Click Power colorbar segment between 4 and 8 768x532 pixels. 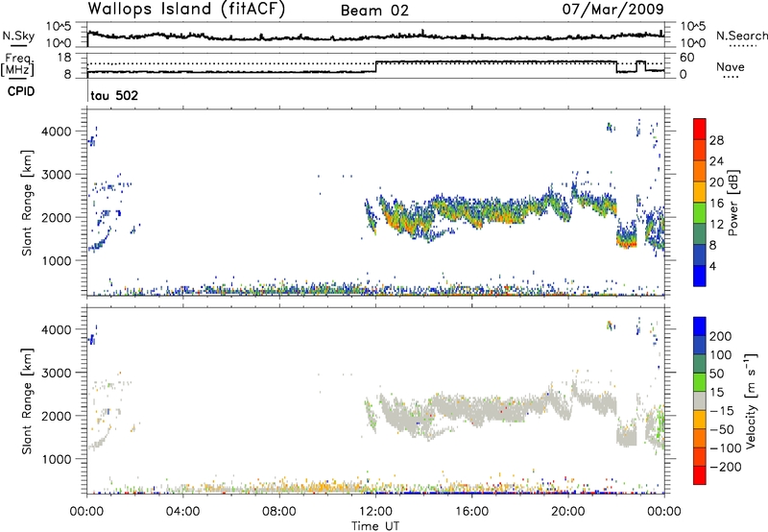(700, 255)
